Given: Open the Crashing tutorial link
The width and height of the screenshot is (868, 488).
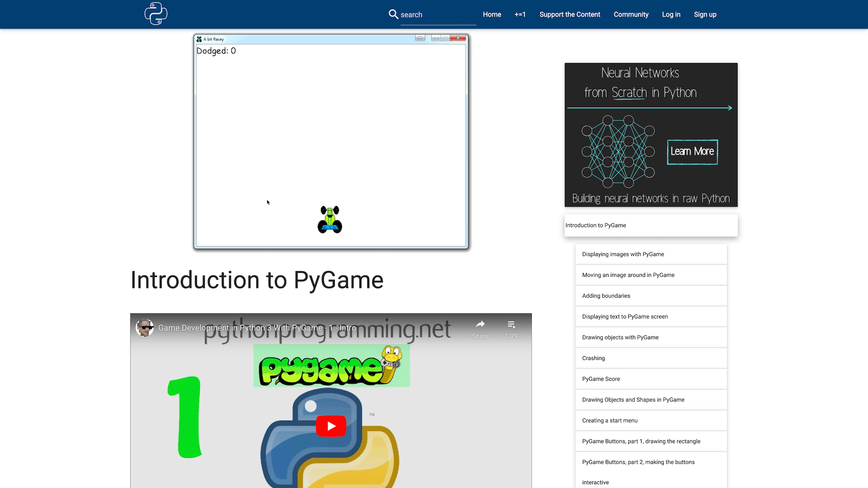Looking at the screenshot, I should [x=593, y=358].
